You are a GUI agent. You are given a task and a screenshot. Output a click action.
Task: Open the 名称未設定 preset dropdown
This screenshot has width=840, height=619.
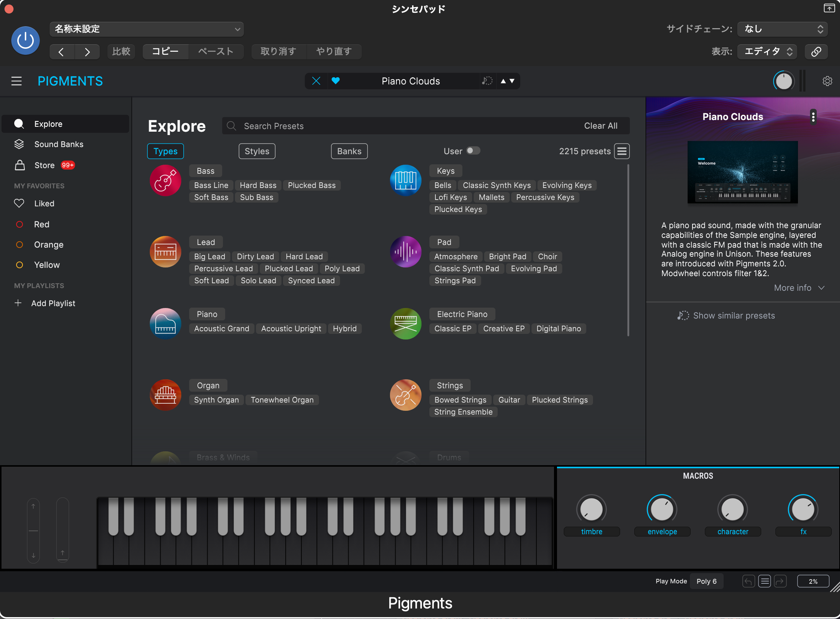147,29
